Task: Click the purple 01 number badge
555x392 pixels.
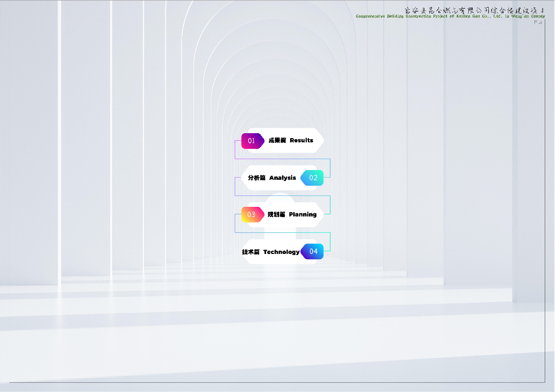Action: pos(252,141)
